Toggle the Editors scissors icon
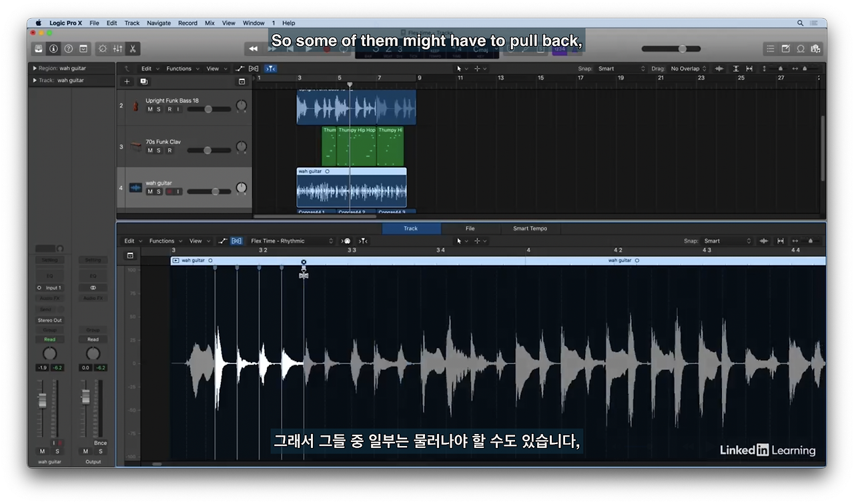This screenshot has width=854, height=504. 133,49
